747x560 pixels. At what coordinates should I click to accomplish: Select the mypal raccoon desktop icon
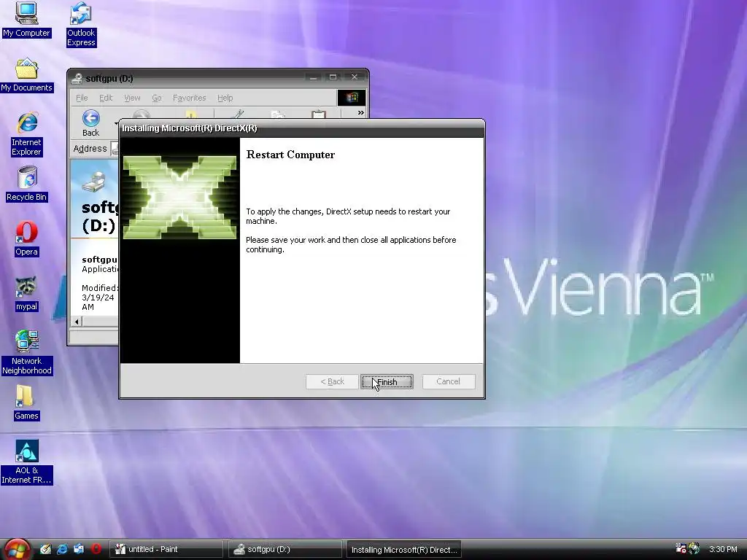(x=26, y=294)
